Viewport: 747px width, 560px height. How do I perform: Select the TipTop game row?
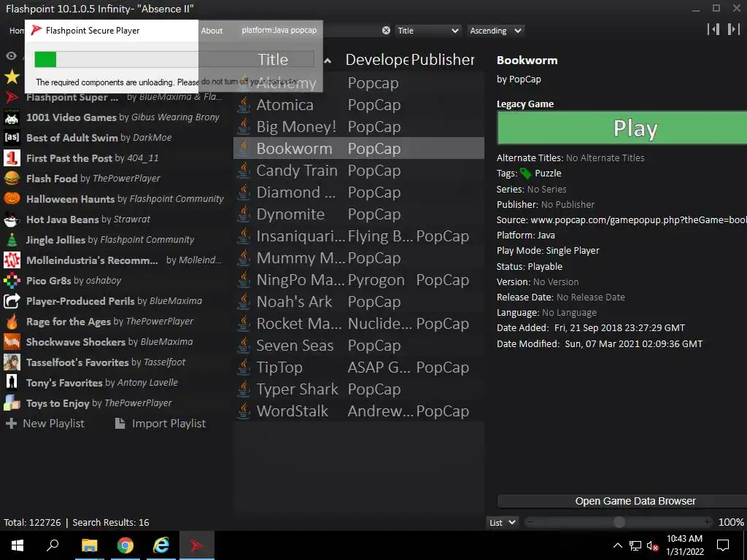tap(359, 367)
